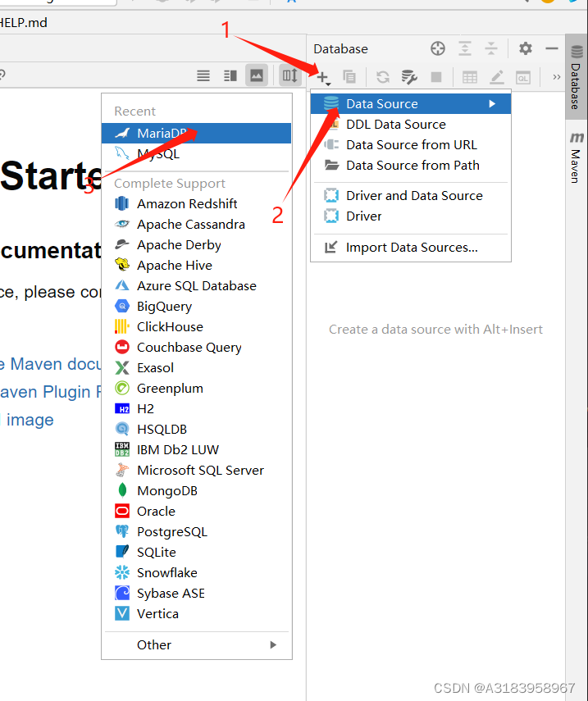
Task: Click the Refresh icon in Database toolbar
Action: (383, 77)
